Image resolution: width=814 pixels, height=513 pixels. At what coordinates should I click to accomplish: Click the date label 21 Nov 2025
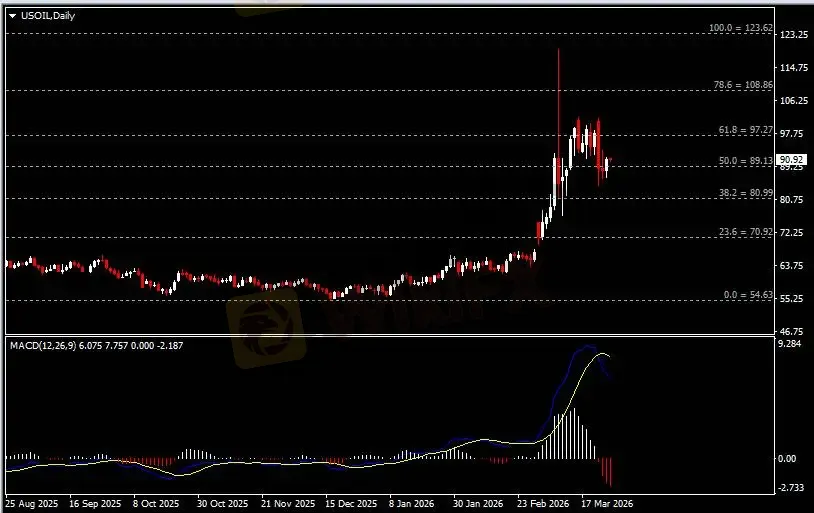point(288,504)
